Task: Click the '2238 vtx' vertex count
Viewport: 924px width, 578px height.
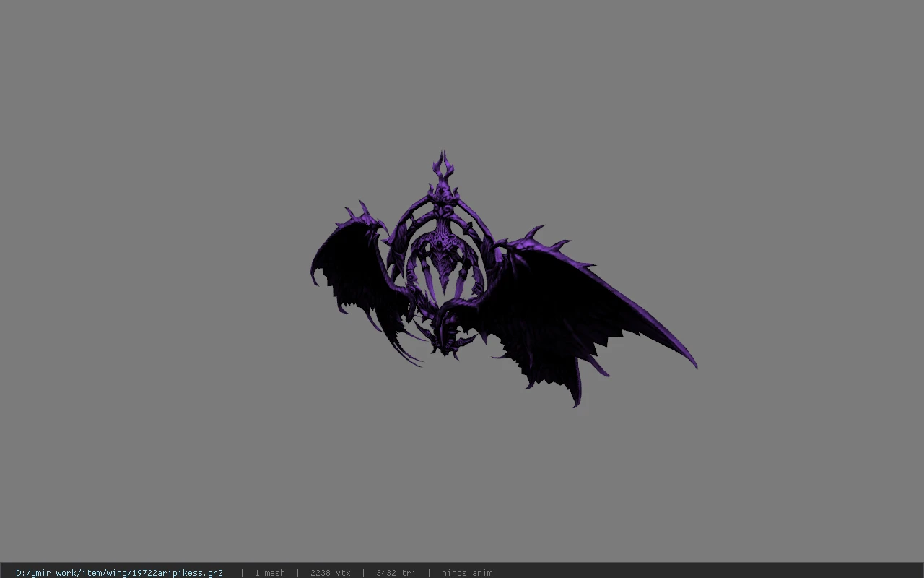Action: (330, 573)
